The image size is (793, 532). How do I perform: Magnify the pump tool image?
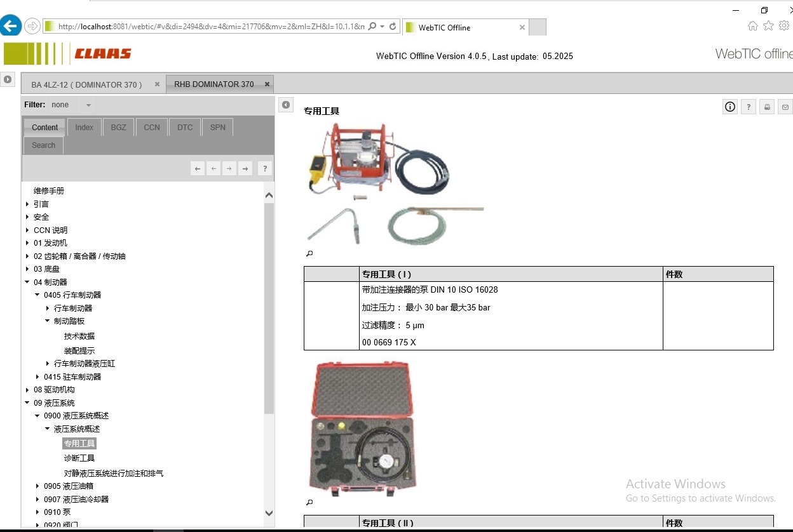[309, 253]
